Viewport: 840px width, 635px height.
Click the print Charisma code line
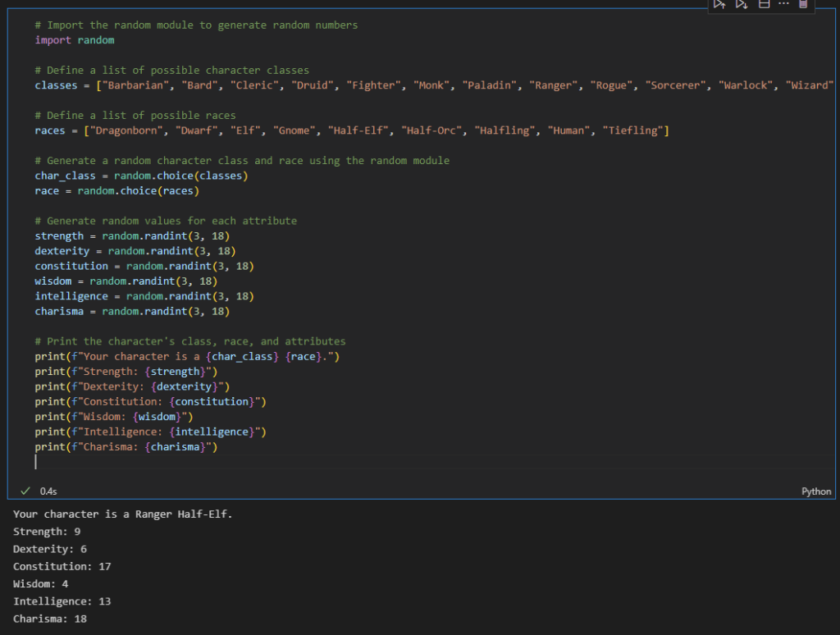point(126,447)
